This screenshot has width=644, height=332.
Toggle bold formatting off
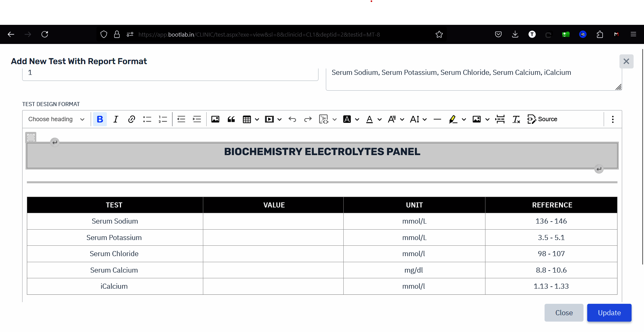pos(100,119)
